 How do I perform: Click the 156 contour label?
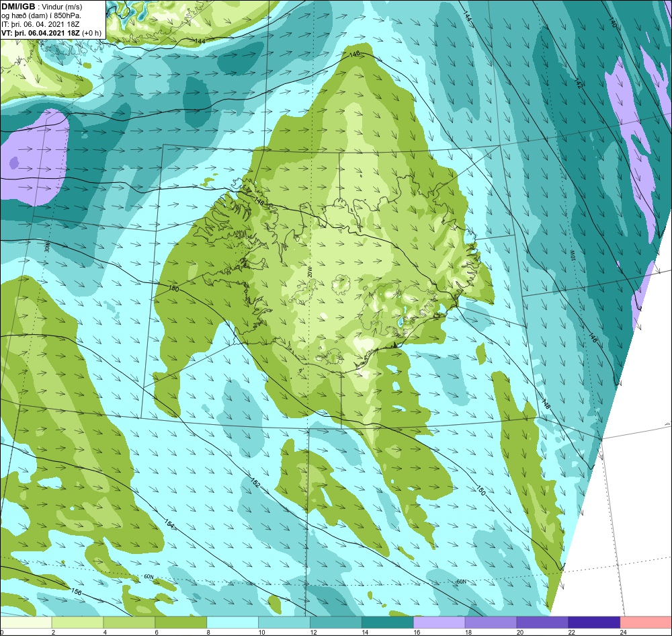(77, 591)
